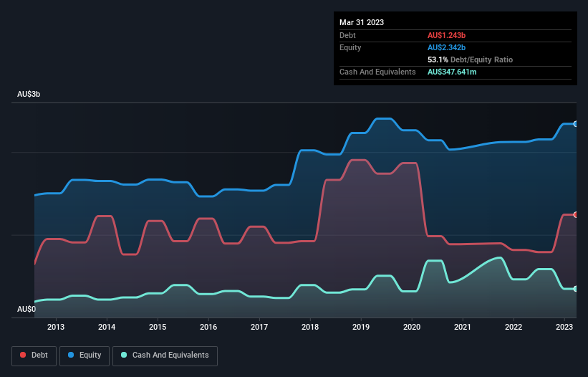Image resolution: width=588 pixels, height=377 pixels.
Task: Click the AU$0 axis label
Action: (x=26, y=309)
